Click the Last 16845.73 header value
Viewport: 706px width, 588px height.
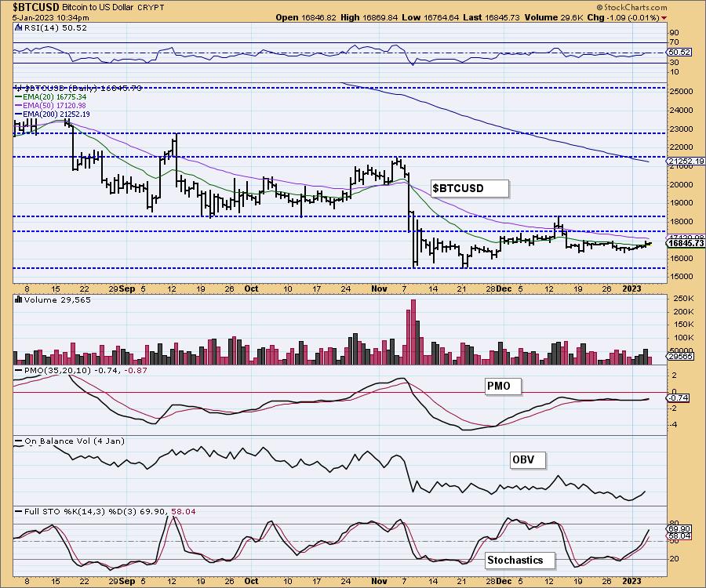(491, 17)
